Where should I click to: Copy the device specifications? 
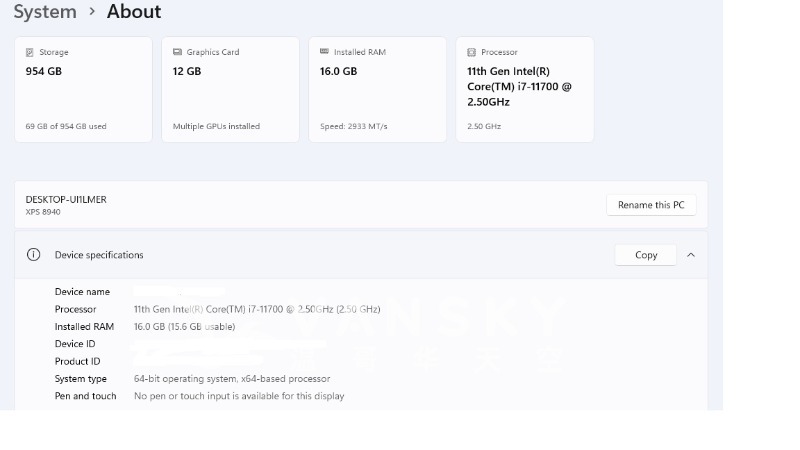646,255
